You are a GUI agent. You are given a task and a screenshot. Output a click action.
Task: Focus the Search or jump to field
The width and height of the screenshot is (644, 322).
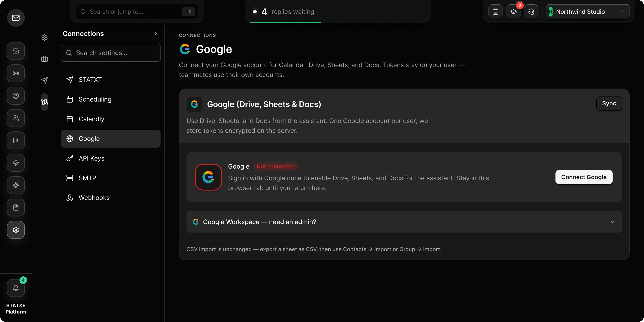137,12
